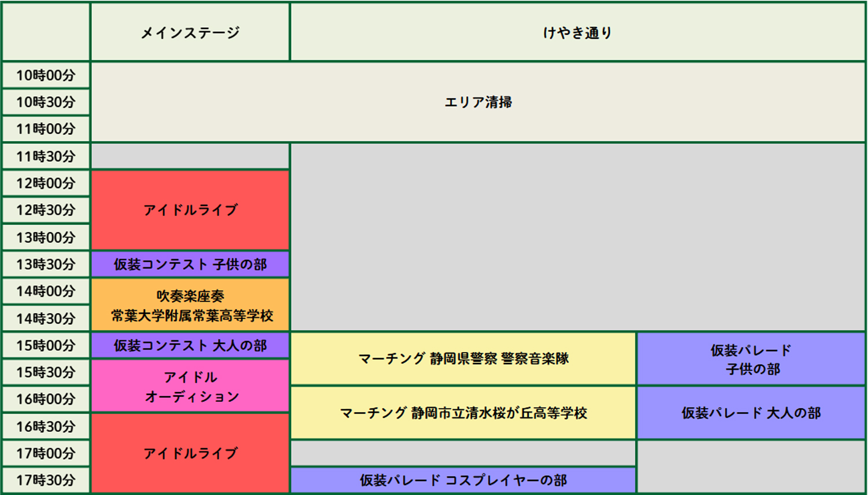
Task: Click the 13時30分 time row label
Action: coord(46,265)
